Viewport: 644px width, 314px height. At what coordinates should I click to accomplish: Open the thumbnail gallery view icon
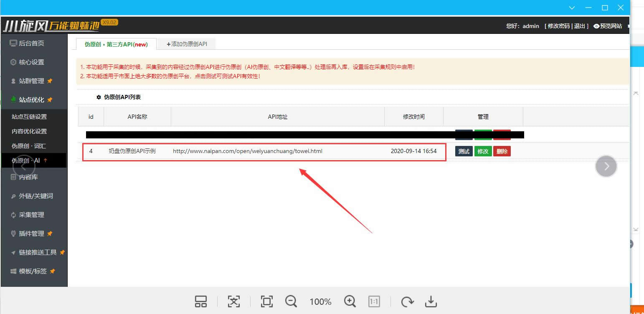coord(201,301)
